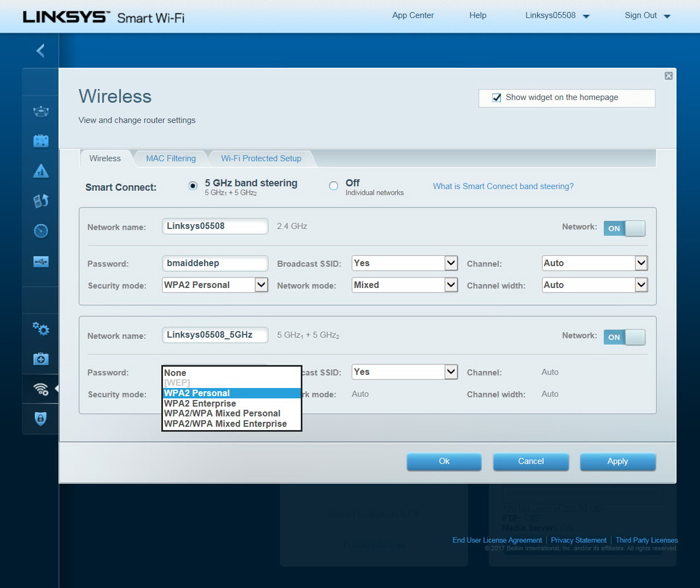The width and height of the screenshot is (700, 588).
Task: Select Smart Connect Off radio button
Action: (334, 186)
